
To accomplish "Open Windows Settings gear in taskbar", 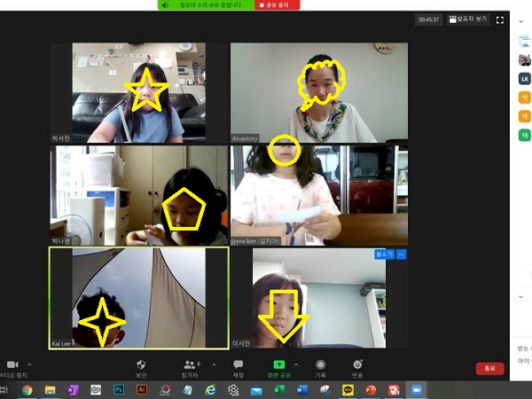I will [233, 390].
